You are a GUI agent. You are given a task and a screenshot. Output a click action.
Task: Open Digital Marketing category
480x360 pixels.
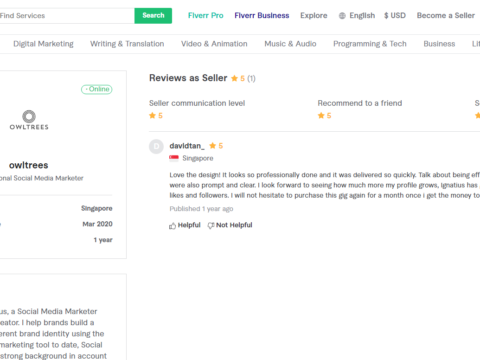point(43,44)
